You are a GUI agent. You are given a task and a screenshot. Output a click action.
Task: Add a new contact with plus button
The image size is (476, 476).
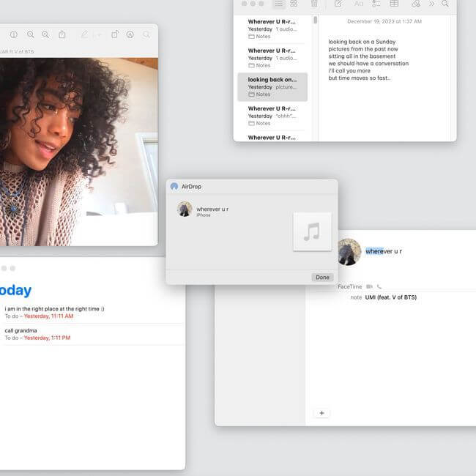[321, 413]
